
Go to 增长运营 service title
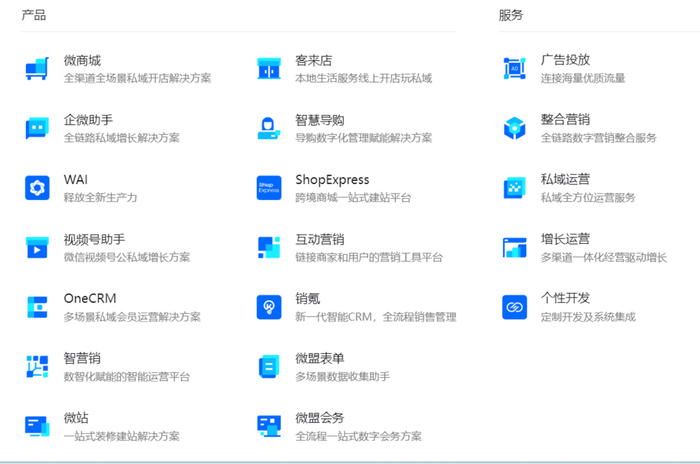point(565,239)
